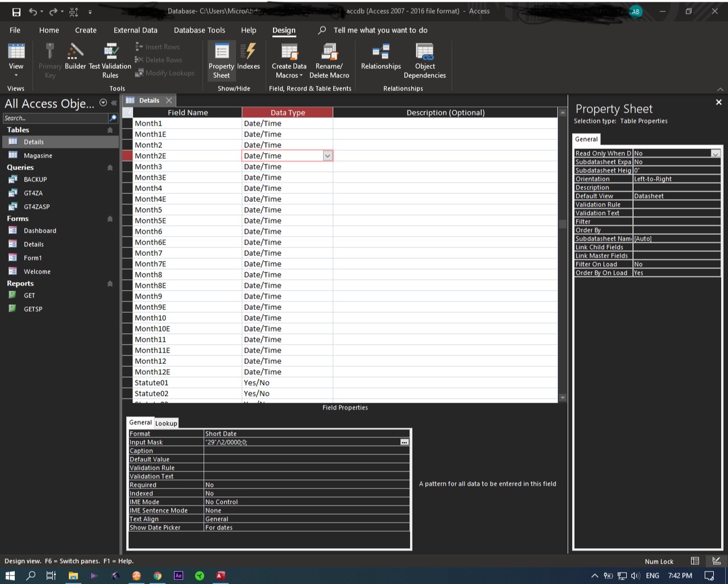Open the Data Type dropdown for Month2E
Screen dimensions: 728x584
click(x=327, y=156)
